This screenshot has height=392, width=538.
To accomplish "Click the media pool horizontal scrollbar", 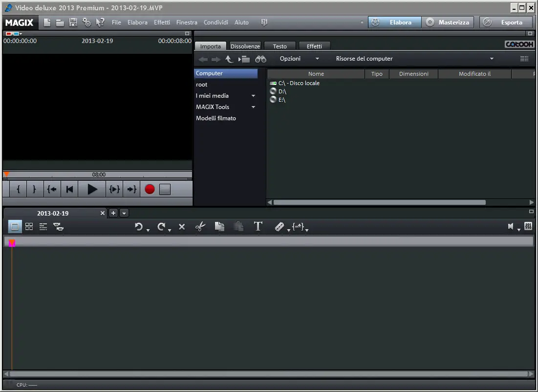I will pos(379,202).
